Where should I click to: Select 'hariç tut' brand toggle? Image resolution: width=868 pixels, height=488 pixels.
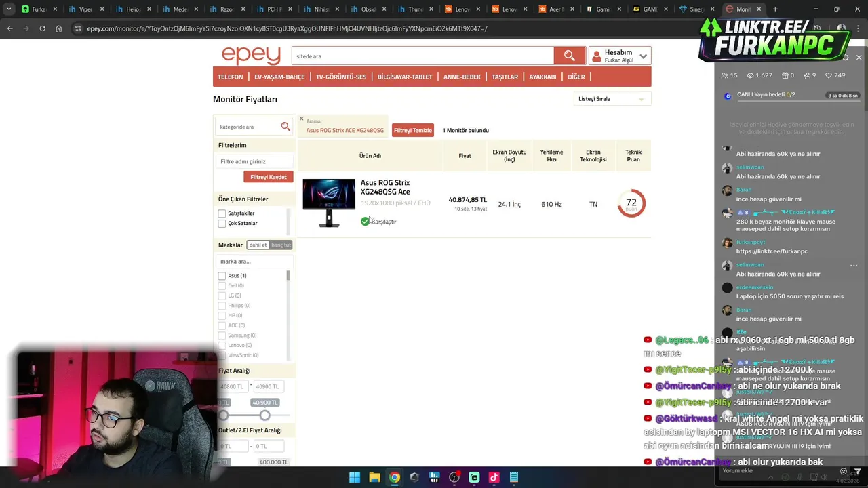[x=281, y=245]
